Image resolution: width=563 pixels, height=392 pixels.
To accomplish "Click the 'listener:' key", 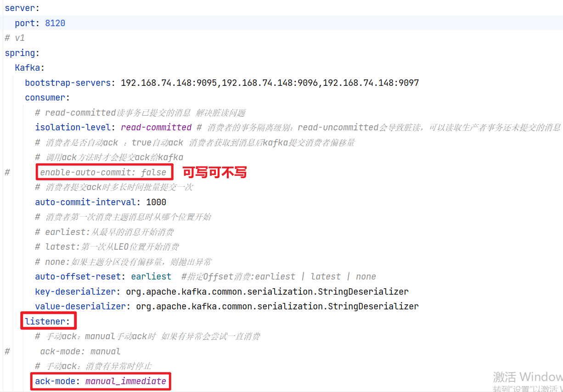I will click(47, 321).
